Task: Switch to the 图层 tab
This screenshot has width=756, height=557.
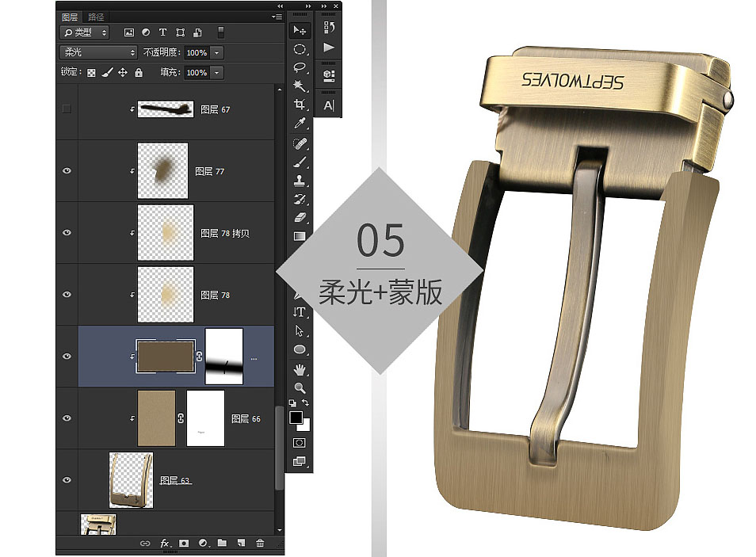Action: (70, 17)
